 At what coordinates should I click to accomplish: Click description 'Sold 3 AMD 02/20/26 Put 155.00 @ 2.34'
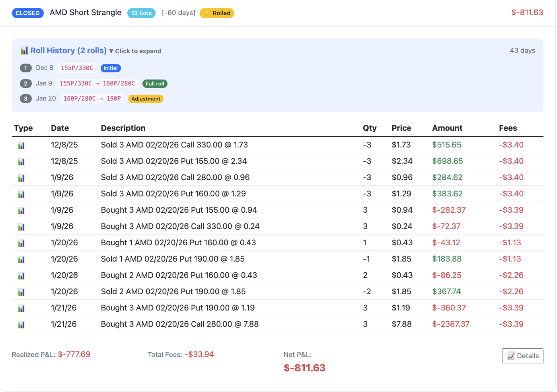174,161
